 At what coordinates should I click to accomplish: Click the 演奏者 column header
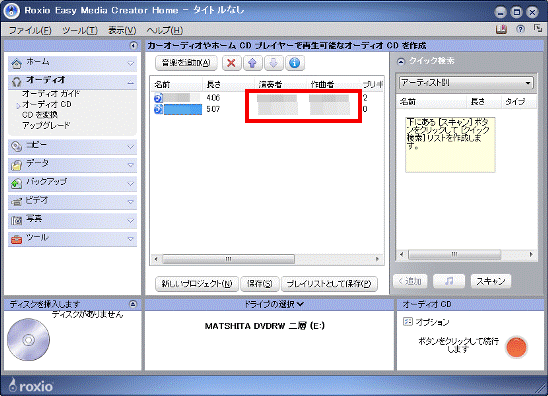pos(281,84)
